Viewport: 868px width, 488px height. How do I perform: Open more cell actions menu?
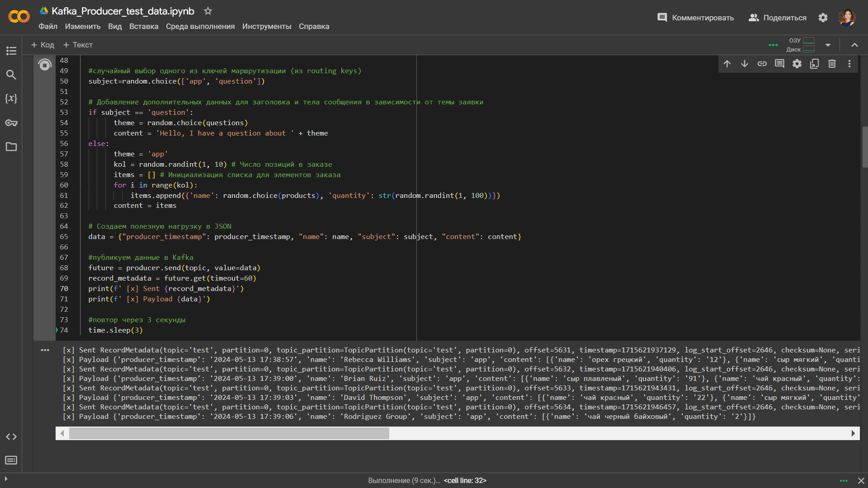pos(849,64)
